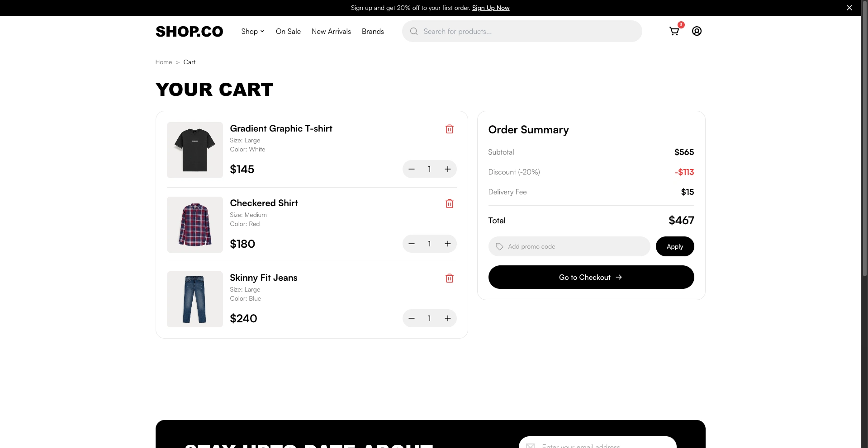Remove Checkered Shirt using trash icon
Image resolution: width=868 pixels, height=448 pixels.
click(x=449, y=204)
